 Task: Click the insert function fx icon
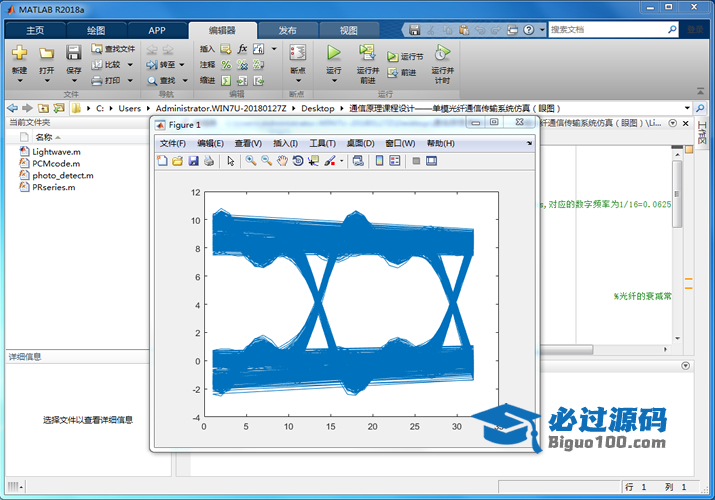click(x=243, y=49)
